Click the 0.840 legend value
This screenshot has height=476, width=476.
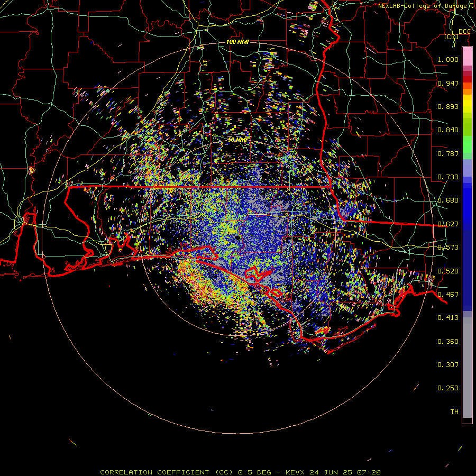(x=448, y=130)
